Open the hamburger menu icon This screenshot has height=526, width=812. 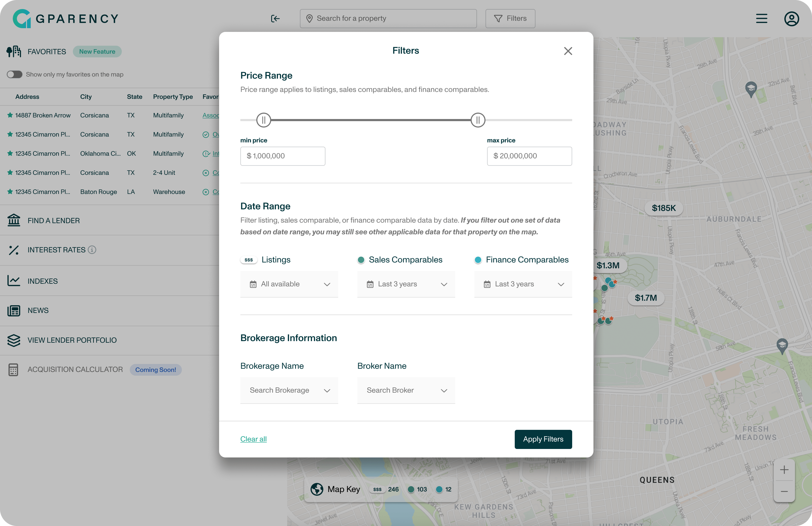click(x=761, y=18)
